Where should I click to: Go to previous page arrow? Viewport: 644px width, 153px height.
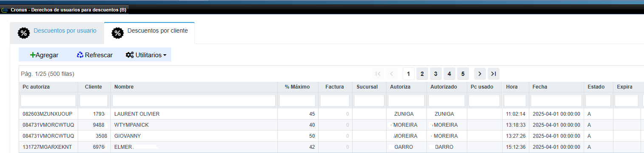click(392, 74)
